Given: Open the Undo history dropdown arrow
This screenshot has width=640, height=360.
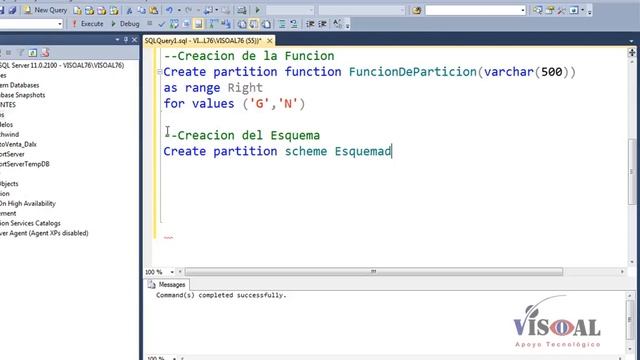Looking at the screenshot, I should (x=179, y=10).
